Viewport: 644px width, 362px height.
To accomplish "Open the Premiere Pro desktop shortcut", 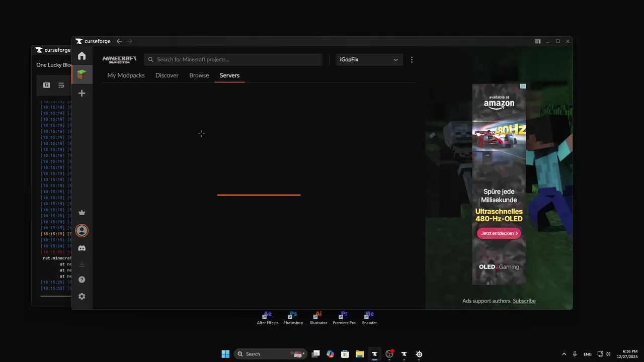I will (344, 318).
